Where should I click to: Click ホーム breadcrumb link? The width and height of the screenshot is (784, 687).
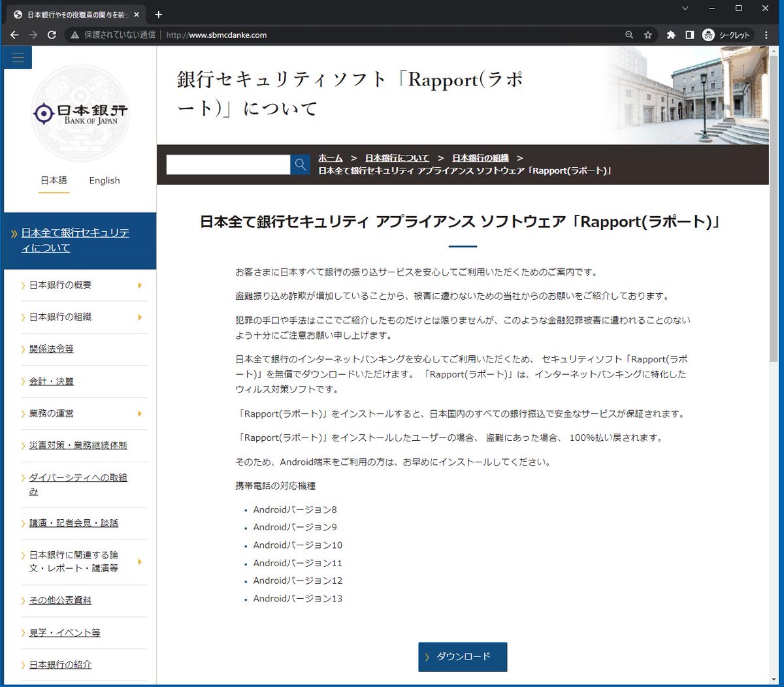coord(331,158)
